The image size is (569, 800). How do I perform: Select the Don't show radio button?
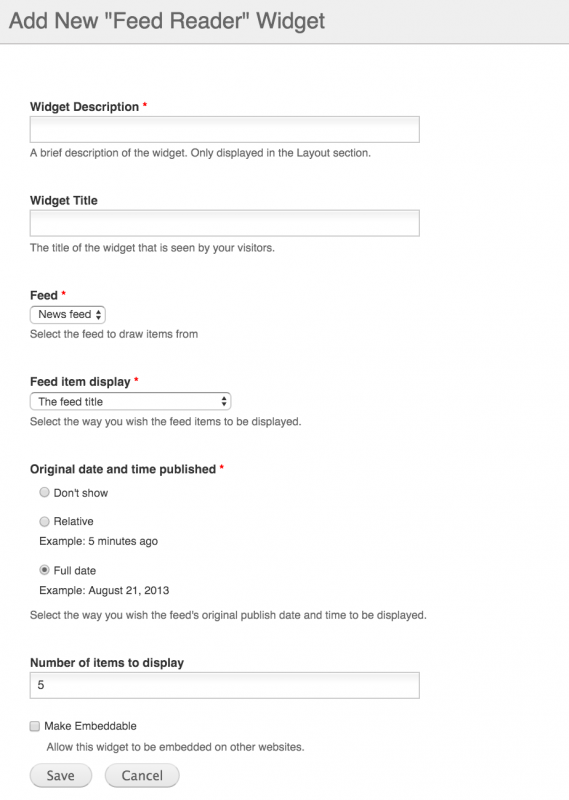coord(44,492)
